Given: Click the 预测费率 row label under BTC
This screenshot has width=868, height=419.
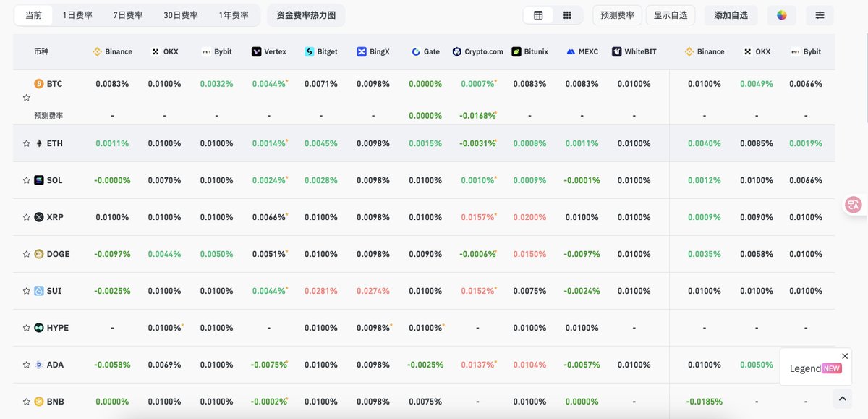Looking at the screenshot, I should coord(50,116).
